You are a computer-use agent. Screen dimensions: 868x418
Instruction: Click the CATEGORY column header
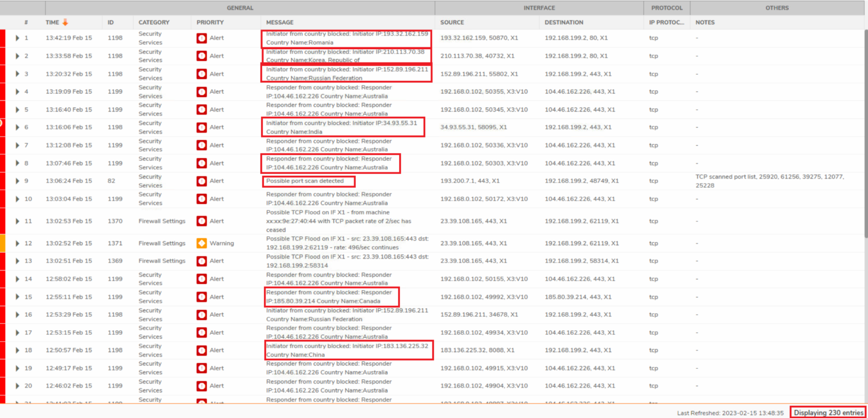coord(154,23)
